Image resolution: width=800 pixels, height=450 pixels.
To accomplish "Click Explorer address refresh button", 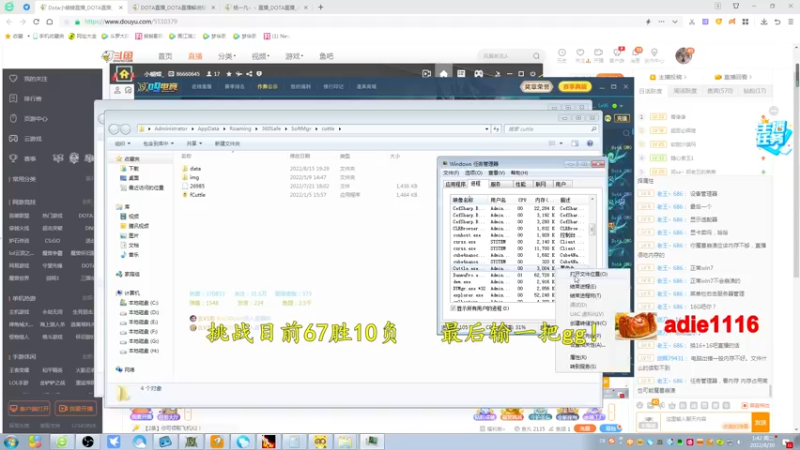I will (x=496, y=129).
